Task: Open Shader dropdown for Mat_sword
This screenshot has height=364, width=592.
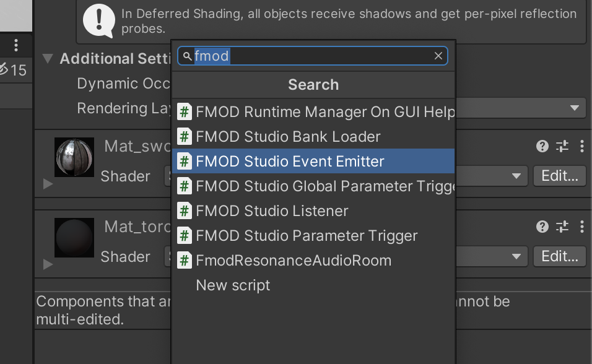Action: [x=492, y=176]
